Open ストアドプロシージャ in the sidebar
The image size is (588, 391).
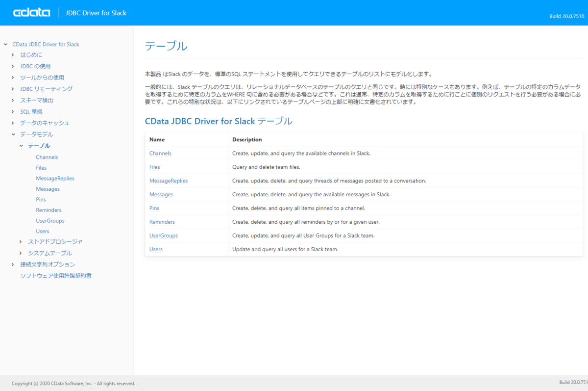[55, 241]
